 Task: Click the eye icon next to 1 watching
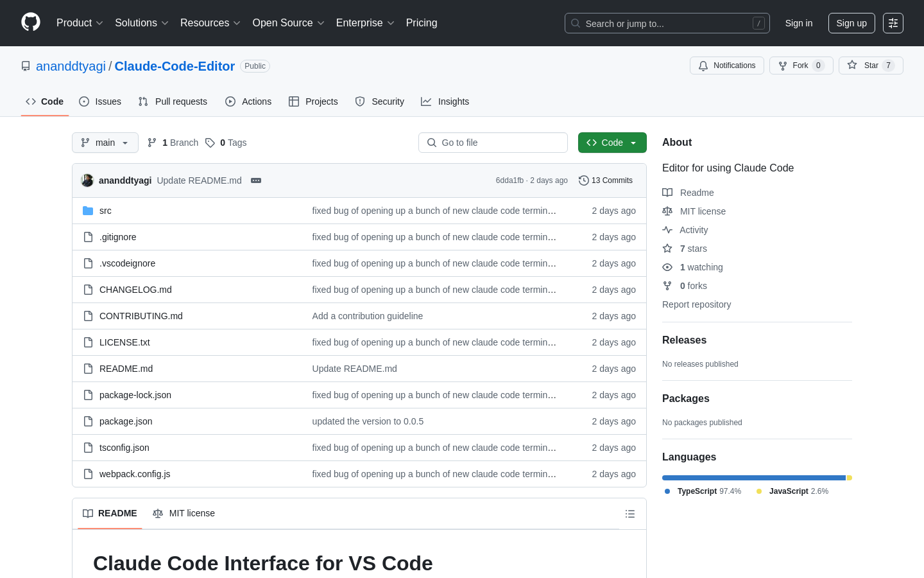pyautogui.click(x=667, y=267)
